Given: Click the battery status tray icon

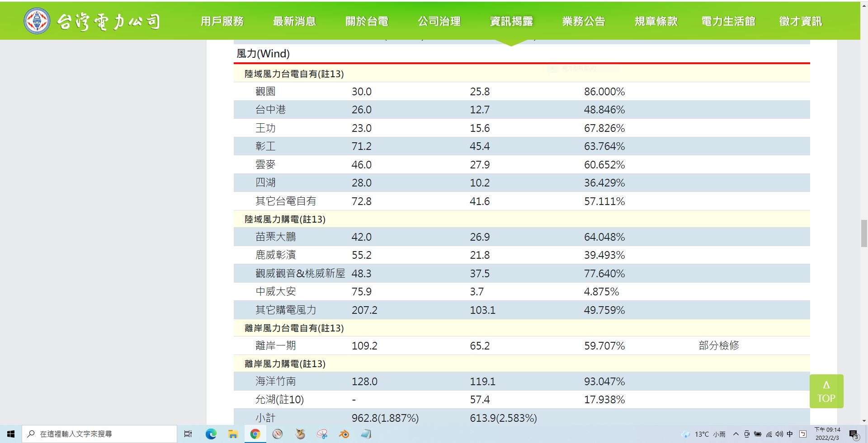Looking at the screenshot, I should pyautogui.click(x=758, y=434).
